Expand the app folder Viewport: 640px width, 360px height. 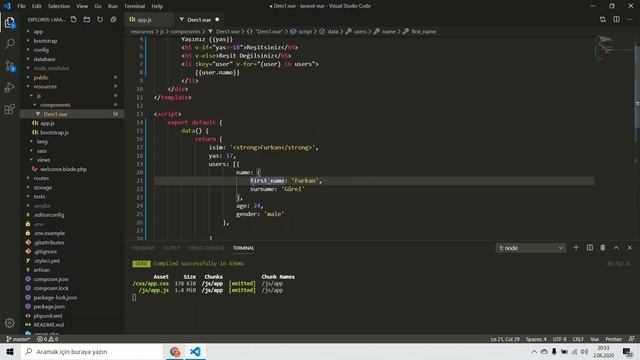point(38,31)
